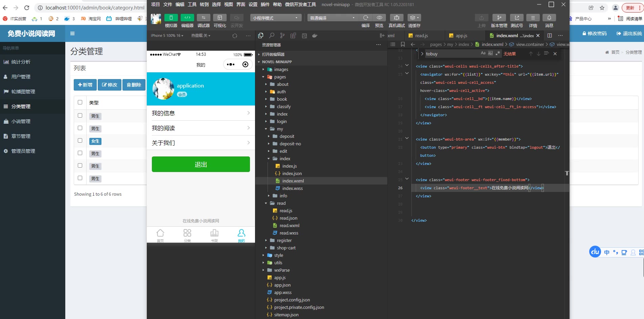Image resolution: width=644 pixels, height=319 pixels.
Task: Toggle the simulator panel button
Action: tap(171, 18)
